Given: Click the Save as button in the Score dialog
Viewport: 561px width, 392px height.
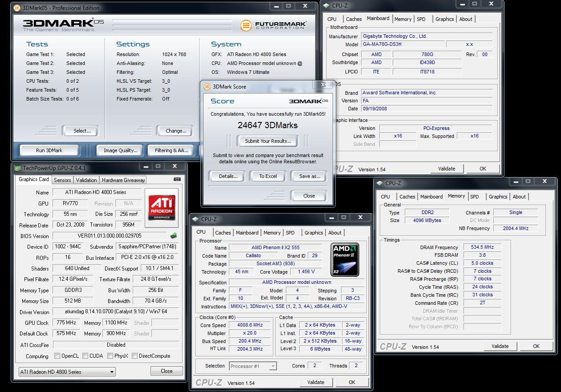Looking at the screenshot, I should [310, 176].
